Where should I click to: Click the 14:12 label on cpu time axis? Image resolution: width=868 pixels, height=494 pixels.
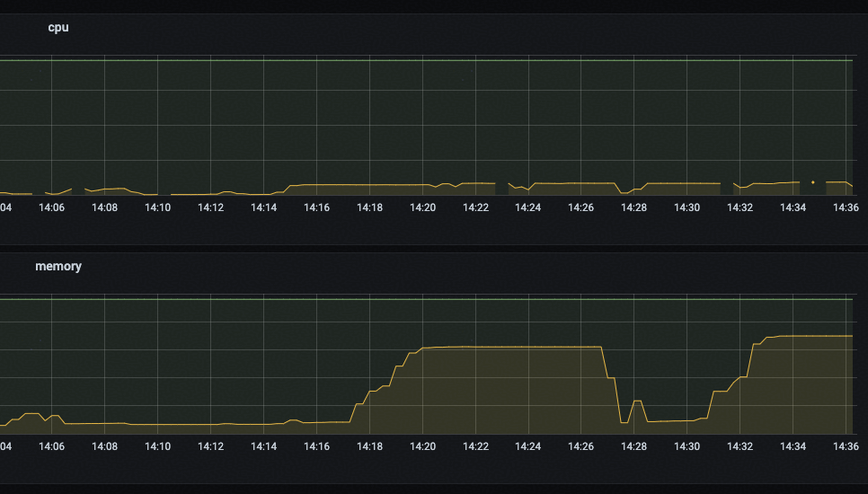click(x=211, y=207)
